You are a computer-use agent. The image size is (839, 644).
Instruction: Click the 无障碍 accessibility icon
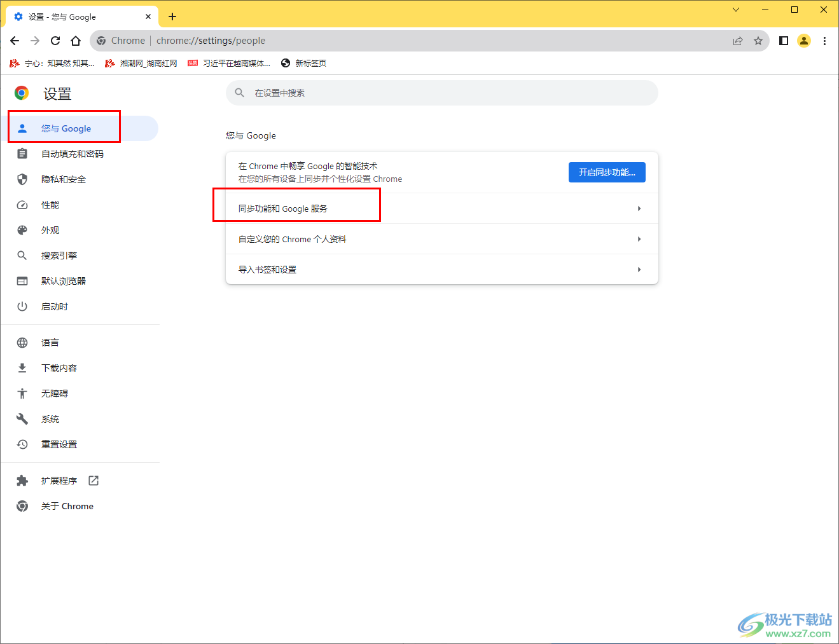[22, 394]
